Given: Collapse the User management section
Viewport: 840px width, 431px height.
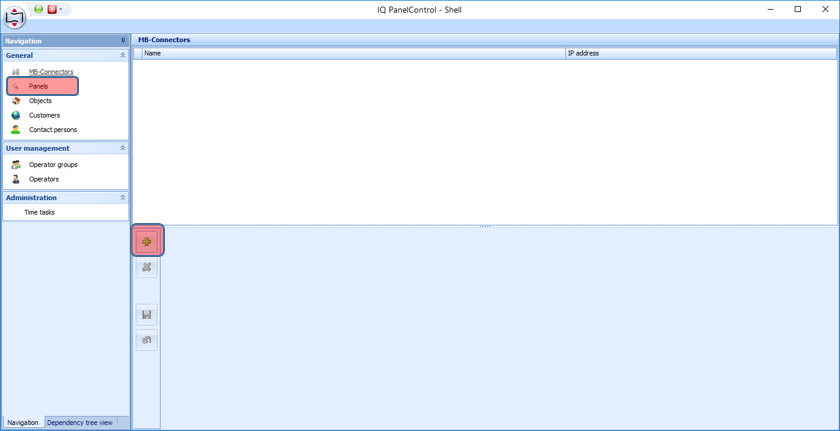Looking at the screenshot, I should pyautogui.click(x=123, y=148).
